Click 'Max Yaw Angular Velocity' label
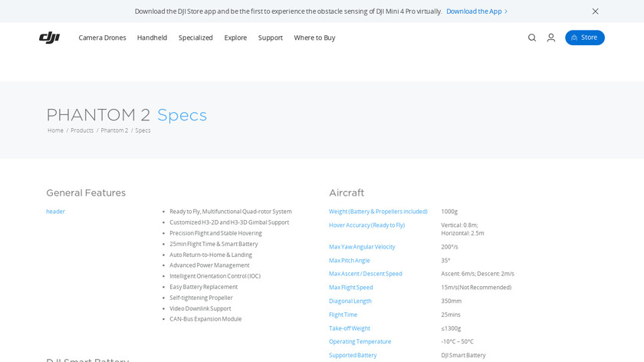644x362 pixels. pos(362,247)
